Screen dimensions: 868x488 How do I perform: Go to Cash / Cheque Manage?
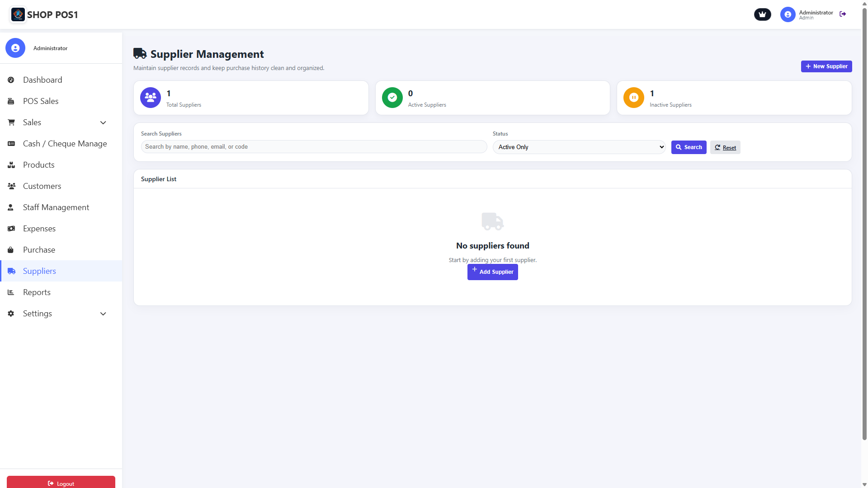(x=65, y=144)
